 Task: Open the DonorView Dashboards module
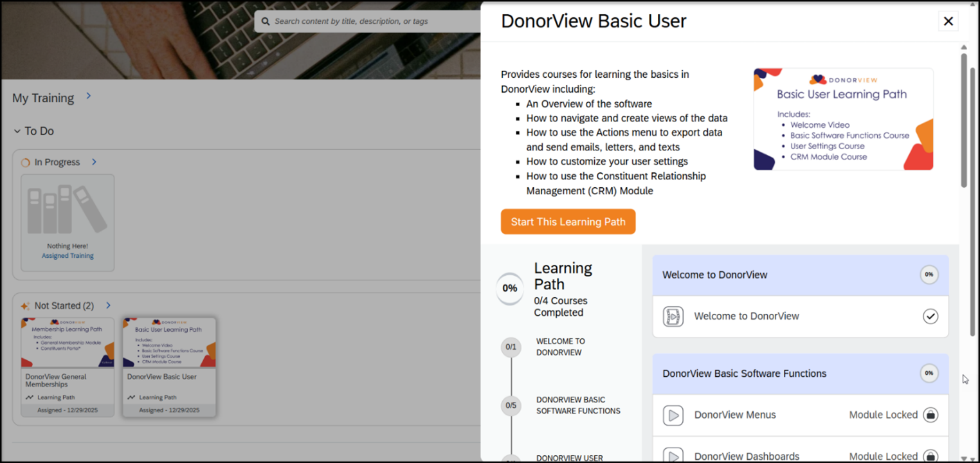tap(801, 450)
